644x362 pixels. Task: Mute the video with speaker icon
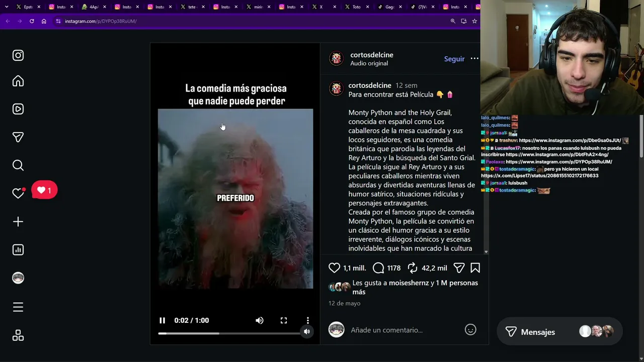click(260, 320)
